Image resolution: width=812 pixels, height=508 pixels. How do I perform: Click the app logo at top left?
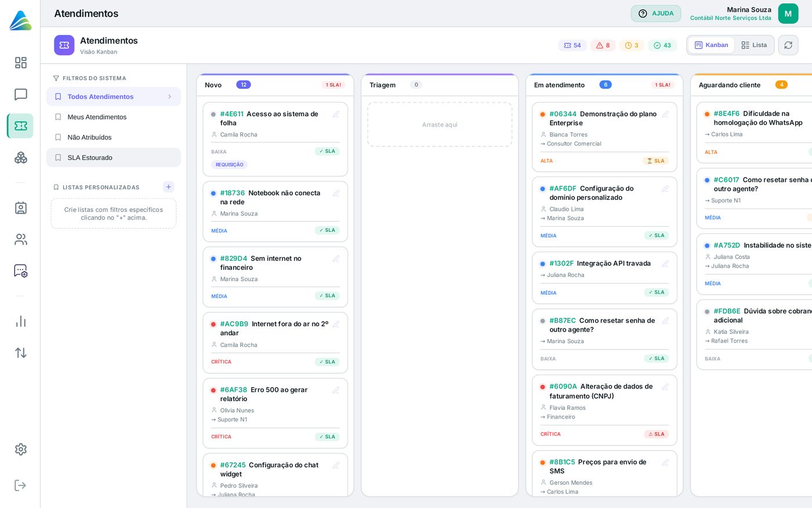click(x=20, y=20)
